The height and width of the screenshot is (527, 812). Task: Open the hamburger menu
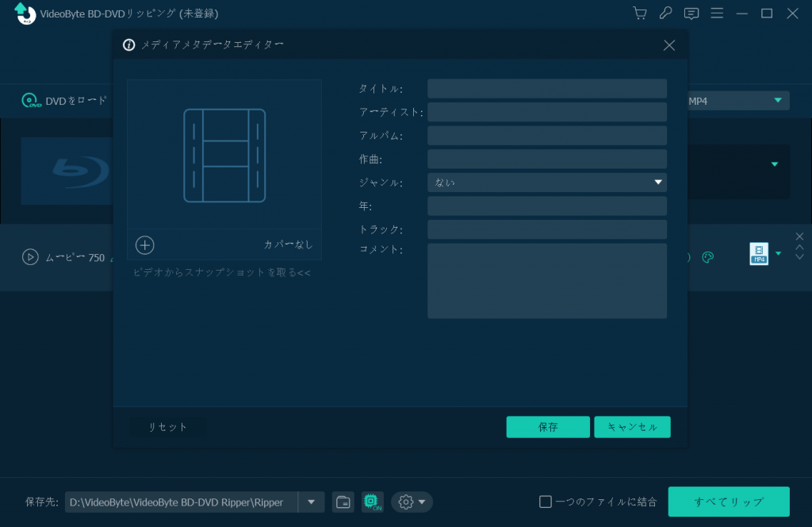click(717, 13)
